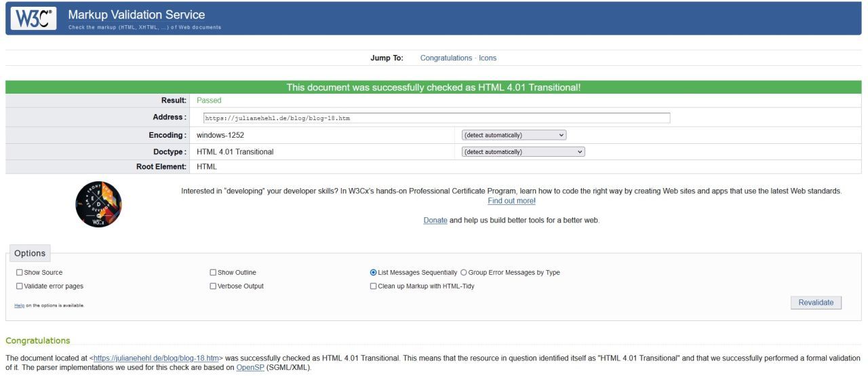Check Clean up Markup with HTML-Tidy
Viewport: 868px width, 376px height.
point(373,286)
